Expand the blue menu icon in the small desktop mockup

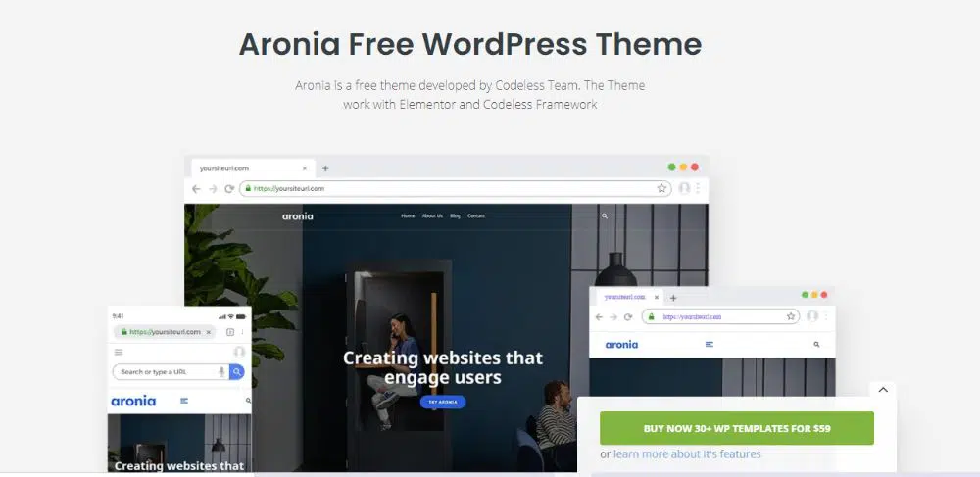[709, 345]
